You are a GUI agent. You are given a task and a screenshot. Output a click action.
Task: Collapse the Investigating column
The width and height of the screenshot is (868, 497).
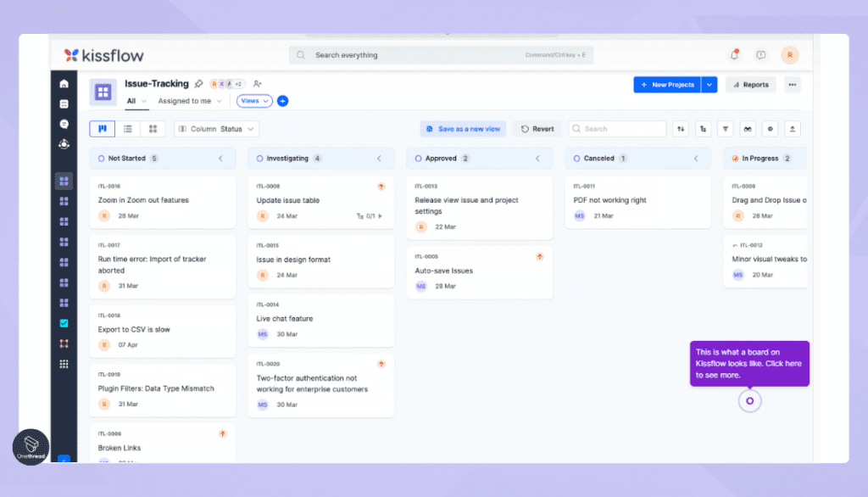click(379, 159)
